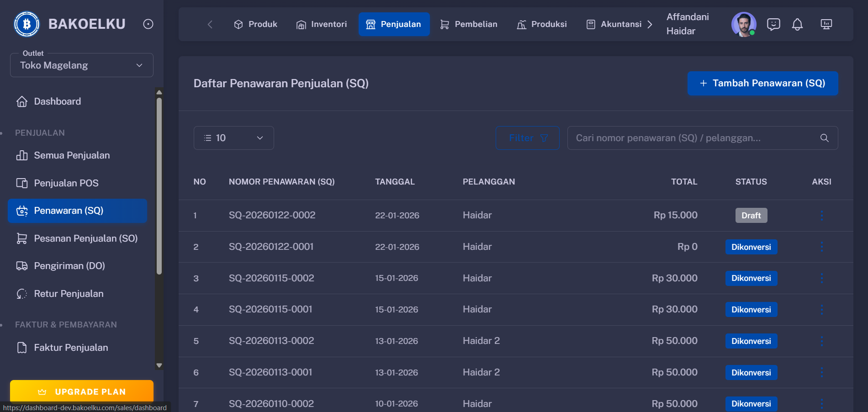Open the Akuntansi ledger icon
868x412 pixels.
[591, 24]
